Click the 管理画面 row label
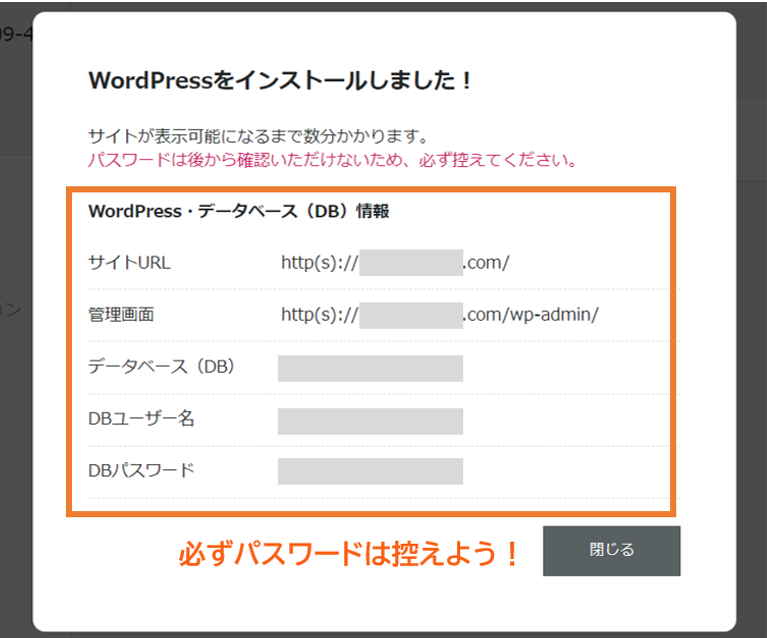Image resolution: width=767 pixels, height=638 pixels. coord(121,315)
